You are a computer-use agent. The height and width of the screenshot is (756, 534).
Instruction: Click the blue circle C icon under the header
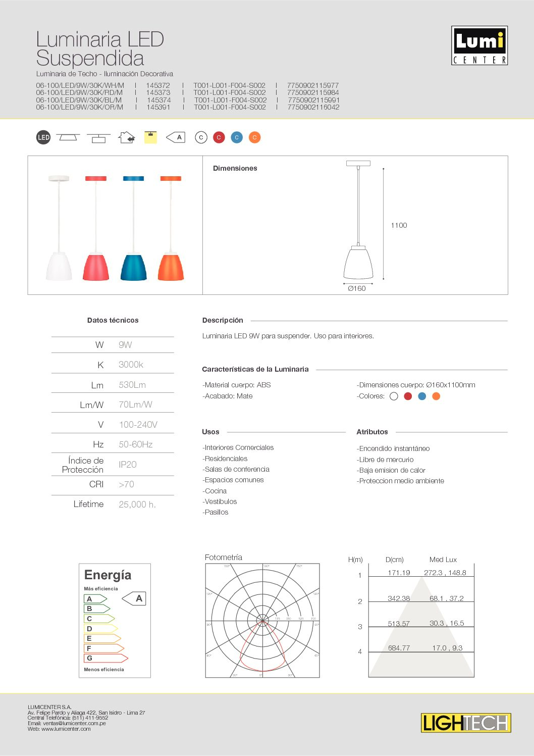pos(237,137)
